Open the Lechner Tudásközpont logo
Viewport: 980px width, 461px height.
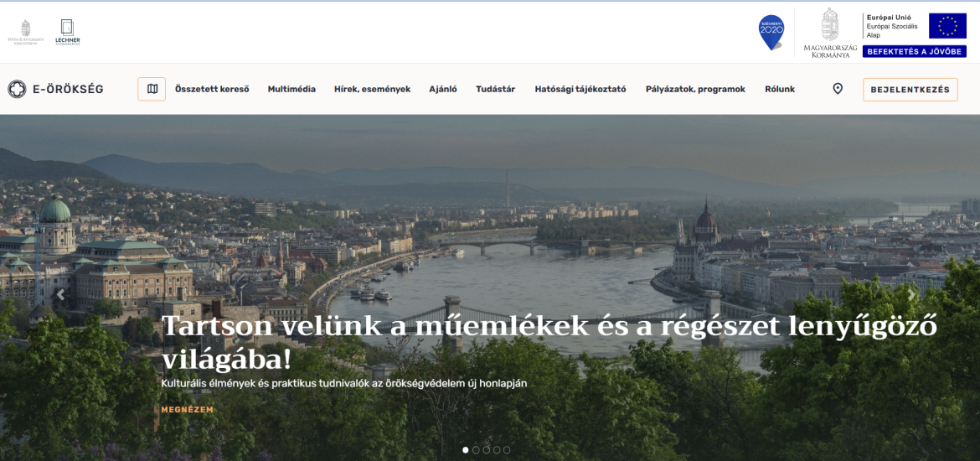click(67, 32)
